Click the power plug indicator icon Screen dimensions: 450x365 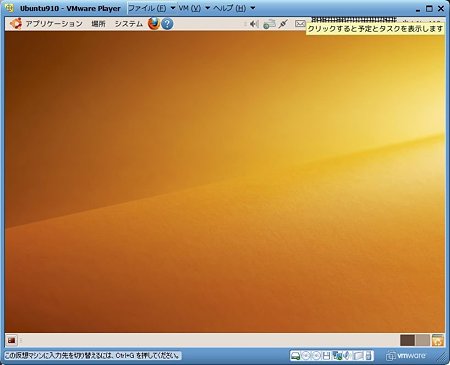pyautogui.click(x=283, y=24)
